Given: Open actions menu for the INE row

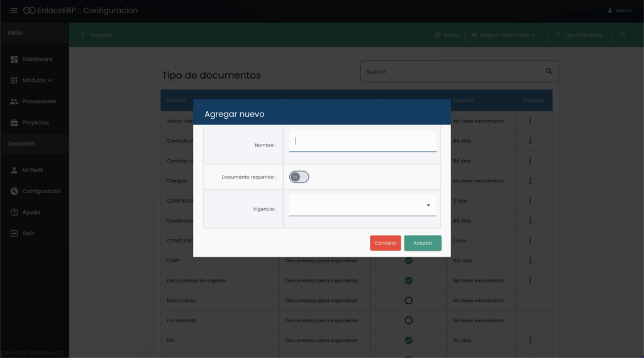Looking at the screenshot, I should point(530,340).
